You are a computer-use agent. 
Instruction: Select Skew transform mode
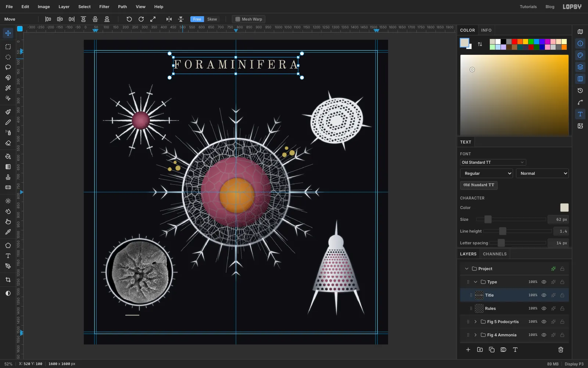point(212,19)
